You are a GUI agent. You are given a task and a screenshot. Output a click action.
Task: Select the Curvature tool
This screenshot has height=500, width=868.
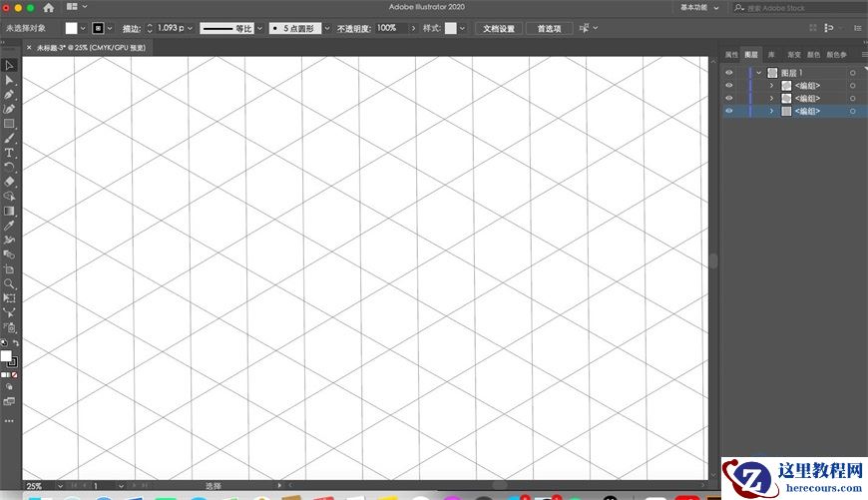tap(9, 109)
